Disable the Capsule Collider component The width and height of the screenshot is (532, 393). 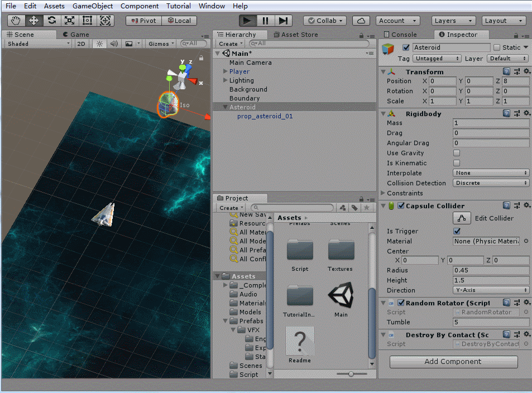pos(401,205)
